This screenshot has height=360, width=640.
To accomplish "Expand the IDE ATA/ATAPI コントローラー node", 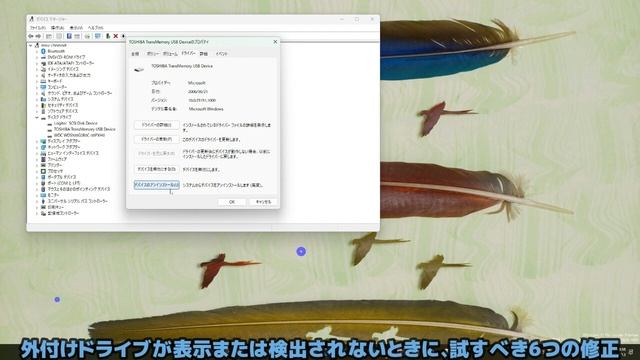I will tap(37, 63).
